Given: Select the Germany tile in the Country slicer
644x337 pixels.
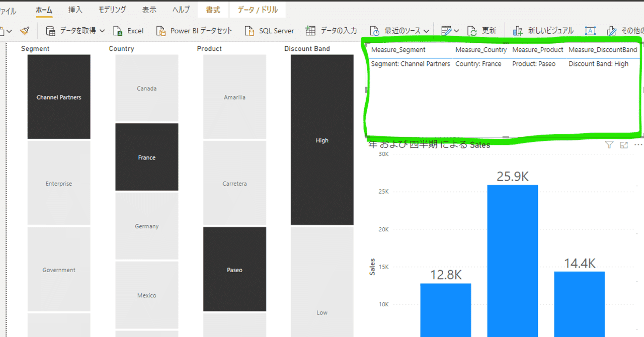Looking at the screenshot, I should (x=147, y=226).
